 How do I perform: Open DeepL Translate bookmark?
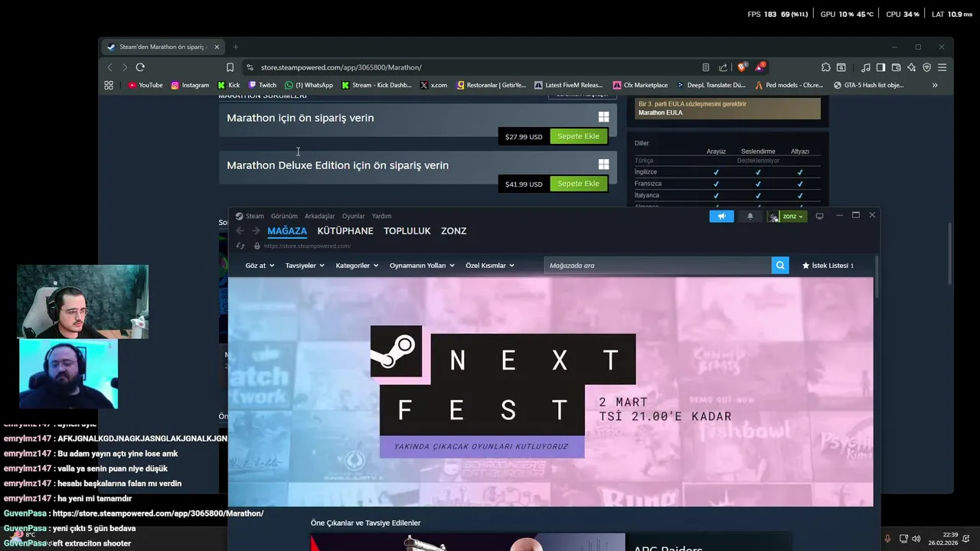[711, 85]
